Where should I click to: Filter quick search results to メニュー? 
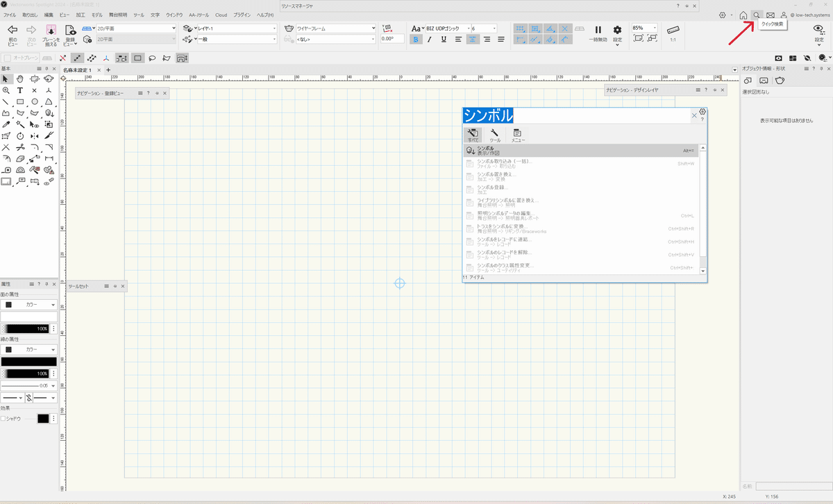(518, 135)
